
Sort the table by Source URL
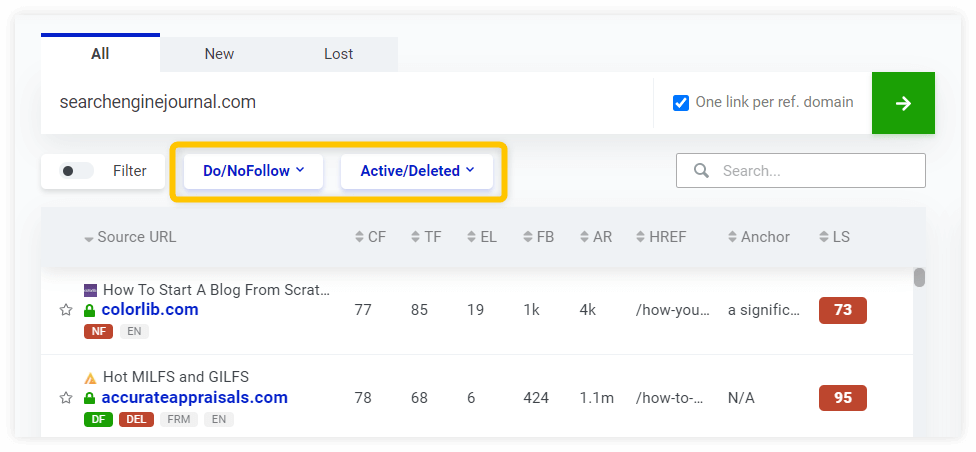(x=130, y=237)
